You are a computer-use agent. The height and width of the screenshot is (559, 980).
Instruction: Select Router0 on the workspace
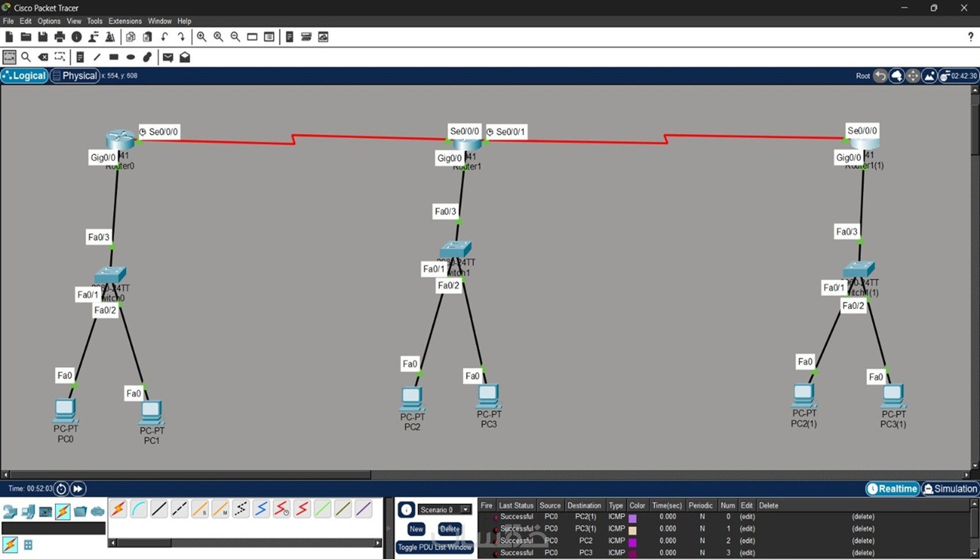tap(119, 139)
